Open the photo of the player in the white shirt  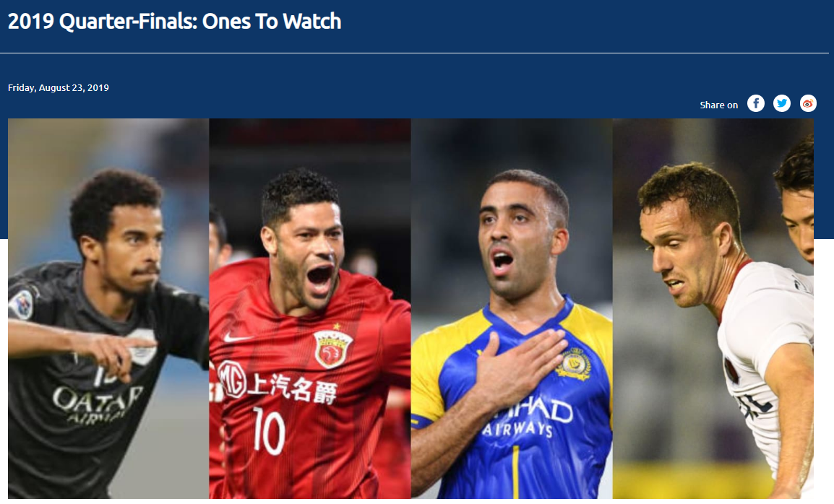[713, 308]
